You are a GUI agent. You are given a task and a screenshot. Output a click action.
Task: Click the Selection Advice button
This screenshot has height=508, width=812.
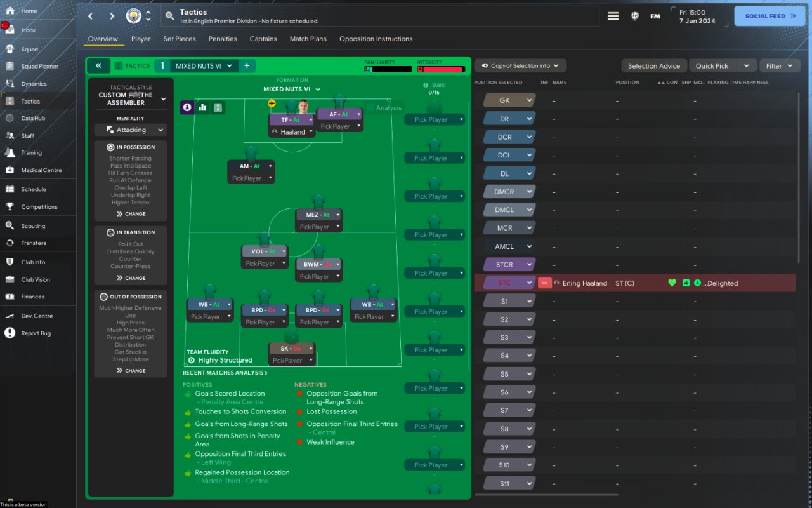(653, 66)
